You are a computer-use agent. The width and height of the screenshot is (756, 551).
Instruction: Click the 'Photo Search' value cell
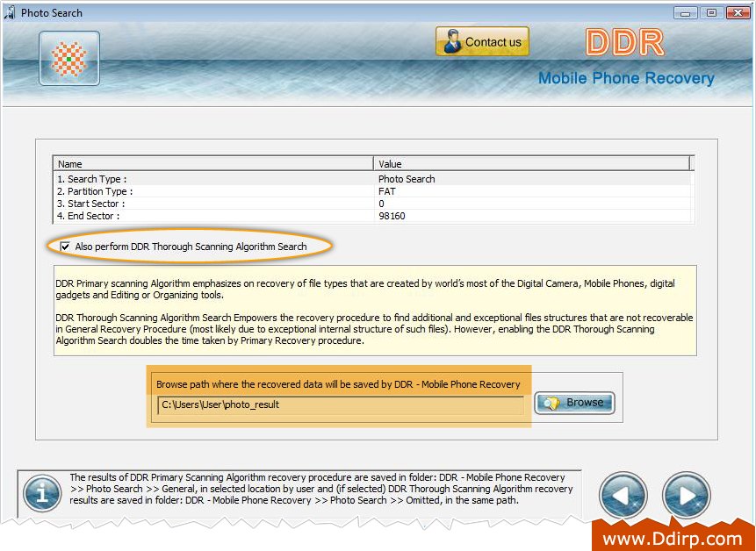point(407,179)
